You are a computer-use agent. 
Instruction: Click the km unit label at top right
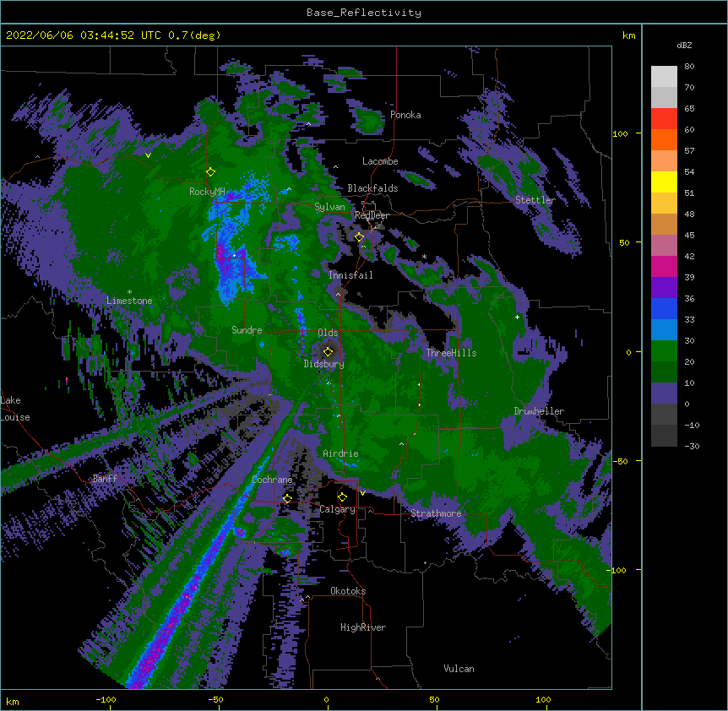[629, 35]
